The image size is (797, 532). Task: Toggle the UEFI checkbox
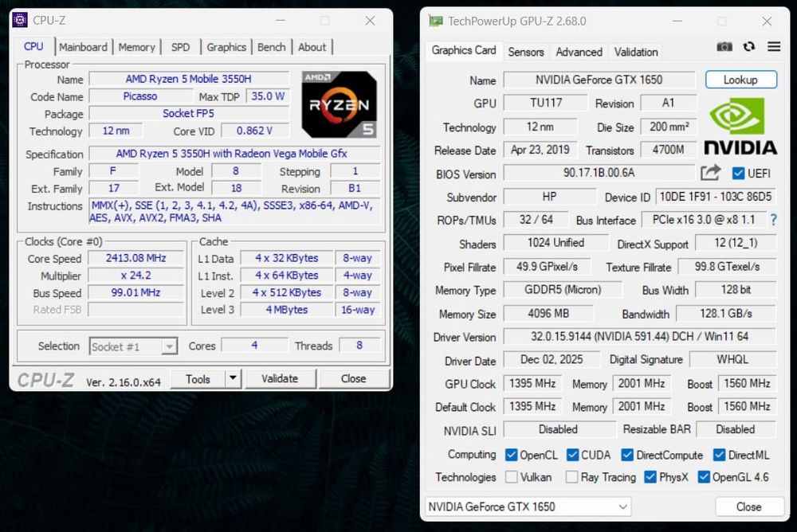[x=738, y=174]
